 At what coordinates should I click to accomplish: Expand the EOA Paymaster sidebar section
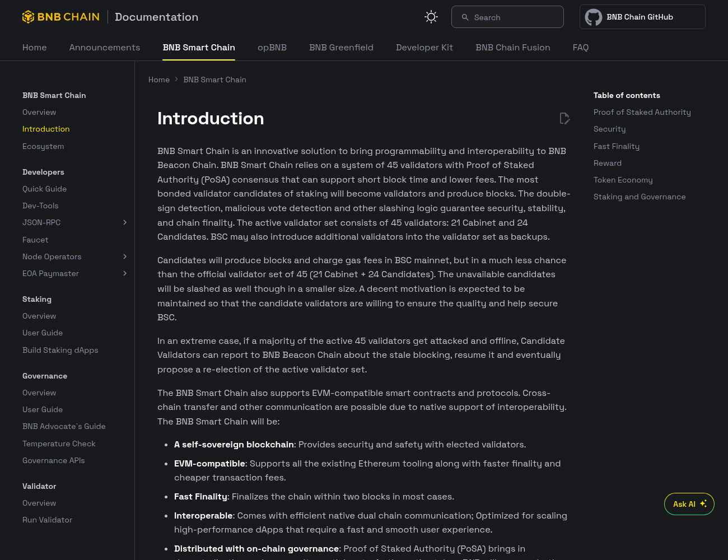coord(125,273)
